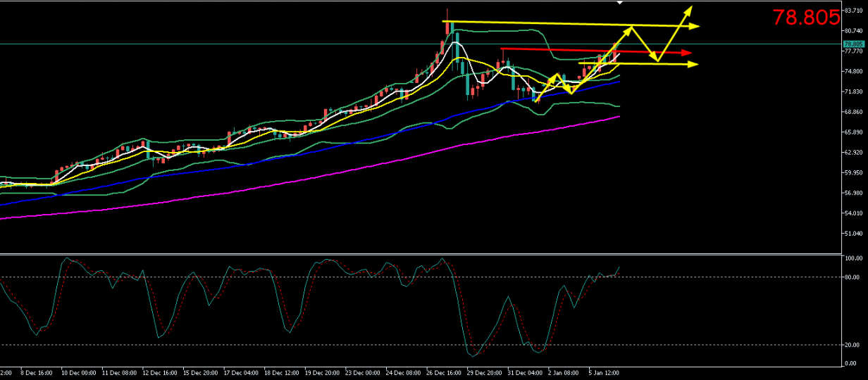868x380 pixels.
Task: Click the 83.710 price axis label
Action: pyautogui.click(x=853, y=11)
